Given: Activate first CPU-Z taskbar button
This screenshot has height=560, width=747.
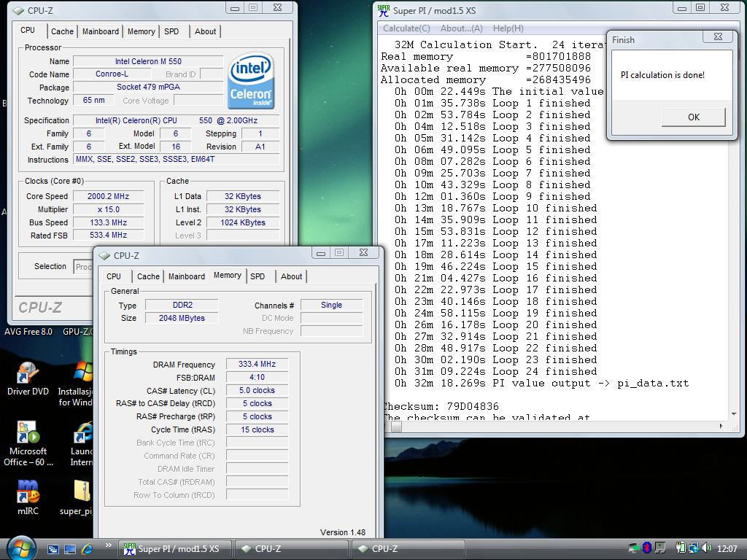Looking at the screenshot, I should (292, 549).
